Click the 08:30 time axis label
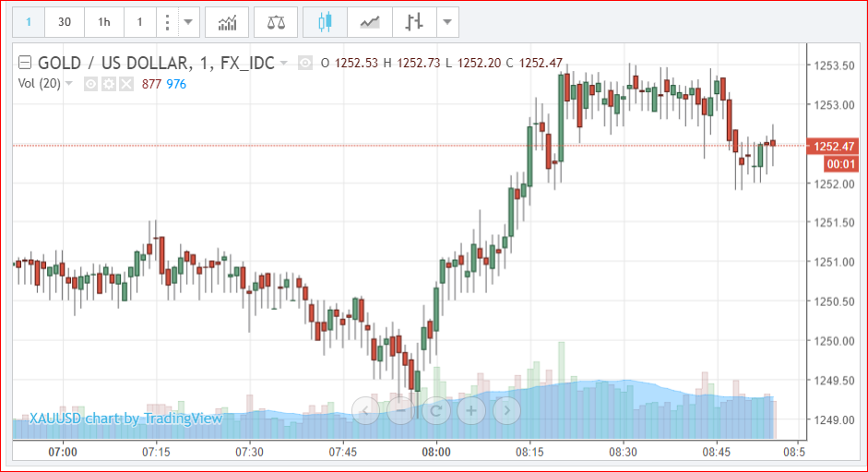Viewport: 868px width, 472px height. click(624, 452)
